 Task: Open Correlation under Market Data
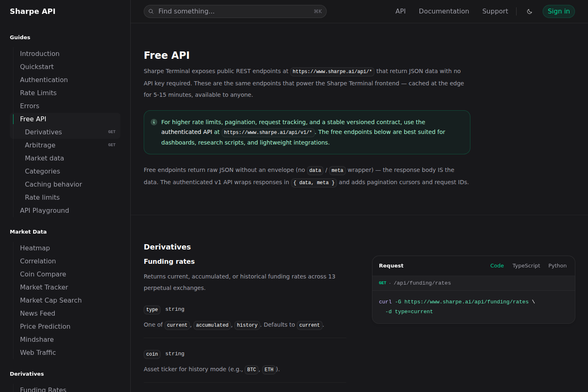[x=38, y=261]
